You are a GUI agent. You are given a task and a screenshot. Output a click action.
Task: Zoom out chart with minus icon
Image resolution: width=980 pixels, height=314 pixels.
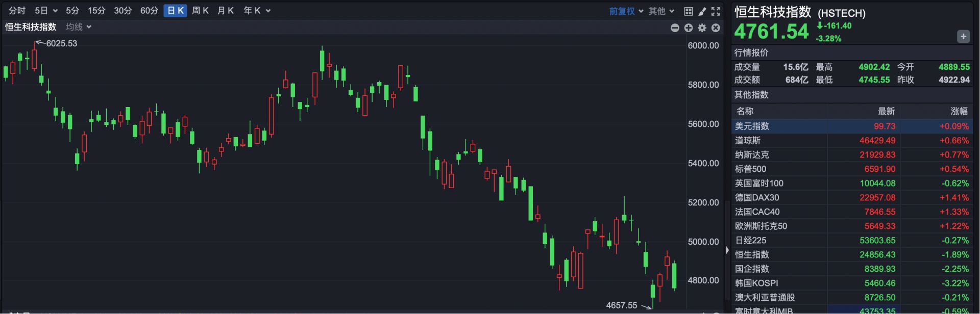pyautogui.click(x=675, y=28)
